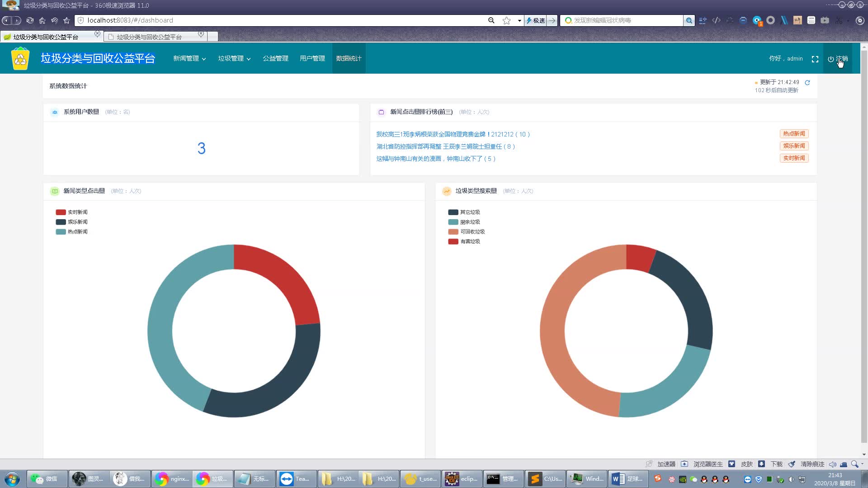Screen dimensions: 868x488
Task: Toggle 热点新闻 legend item in news chart
Action: tap(71, 232)
